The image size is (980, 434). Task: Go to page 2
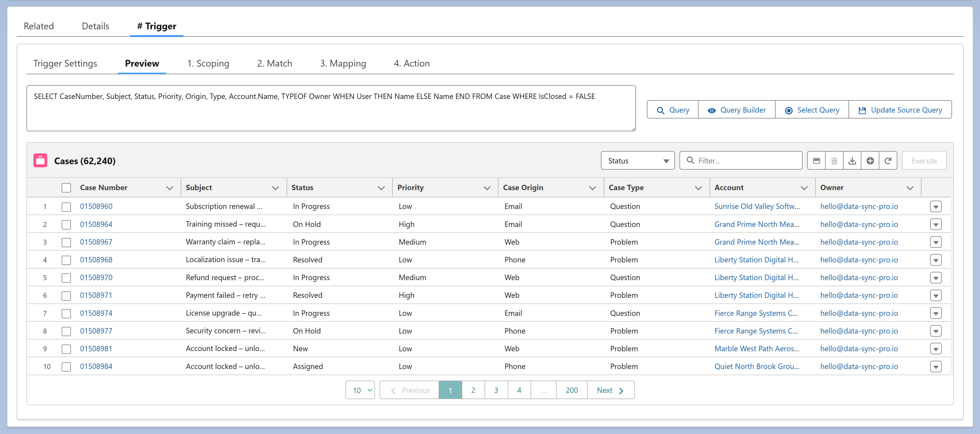click(473, 390)
